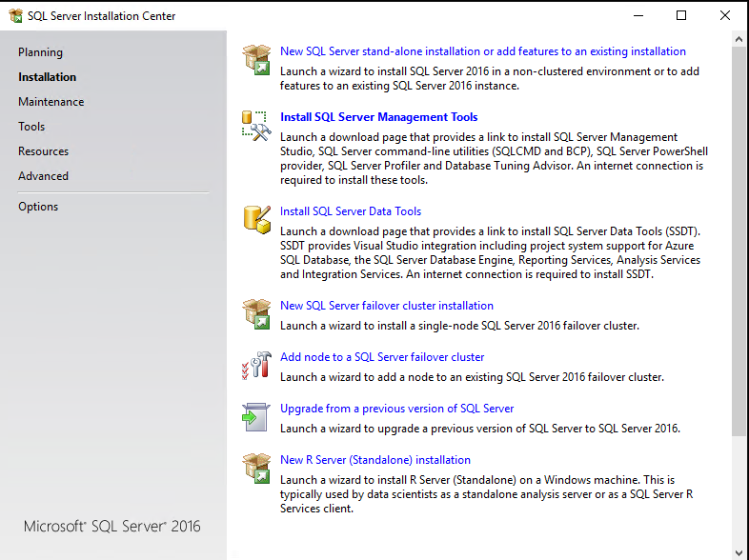
Task: Click the single-node failover cluster description
Action: (x=459, y=326)
